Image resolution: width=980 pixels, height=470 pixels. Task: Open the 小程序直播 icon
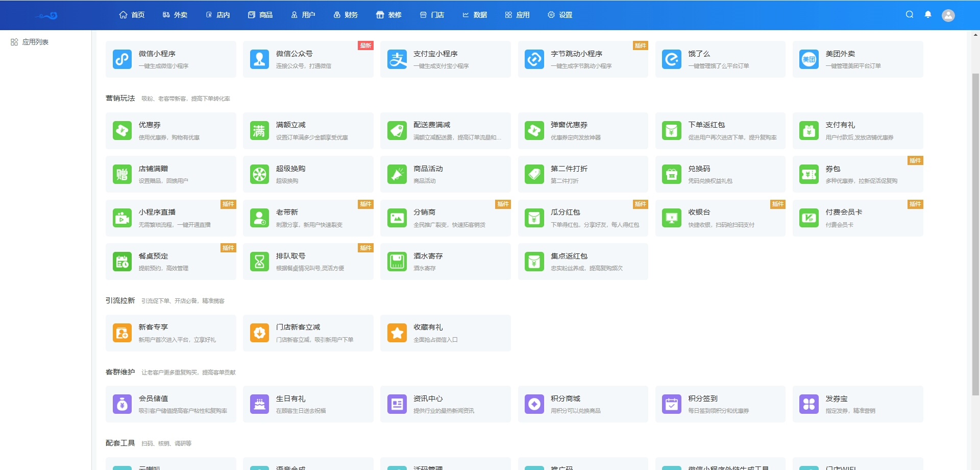point(122,218)
